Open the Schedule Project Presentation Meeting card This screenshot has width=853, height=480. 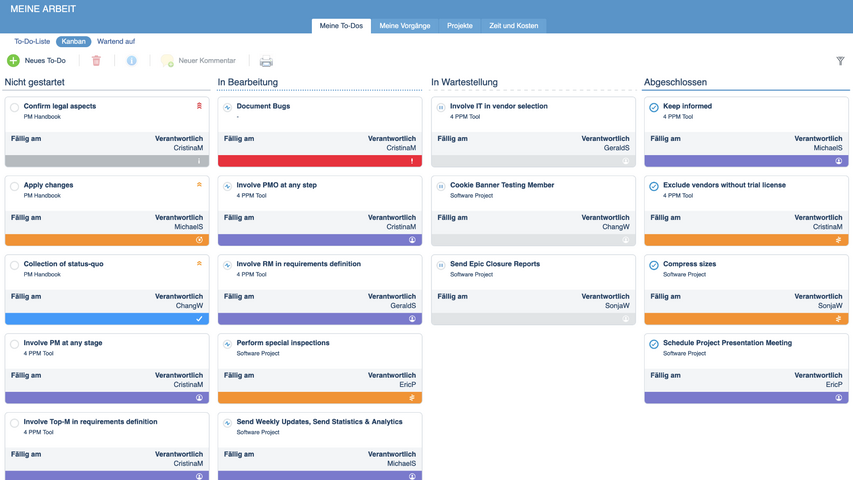click(x=727, y=343)
